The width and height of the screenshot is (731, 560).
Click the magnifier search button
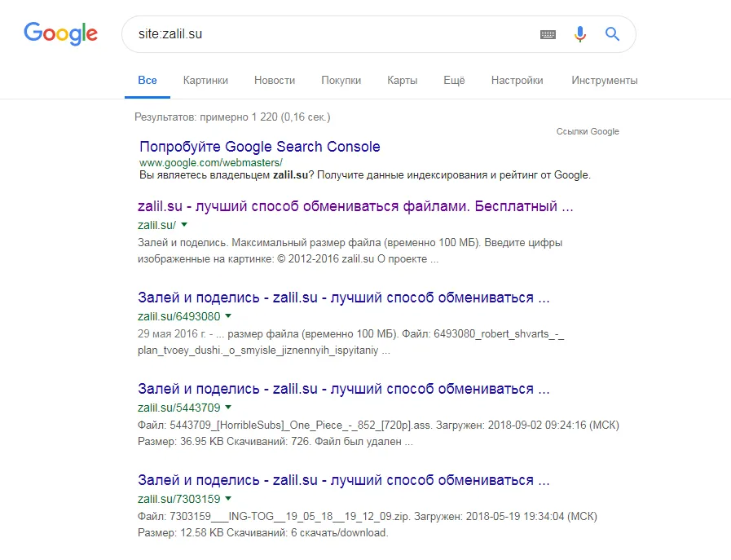pos(612,34)
